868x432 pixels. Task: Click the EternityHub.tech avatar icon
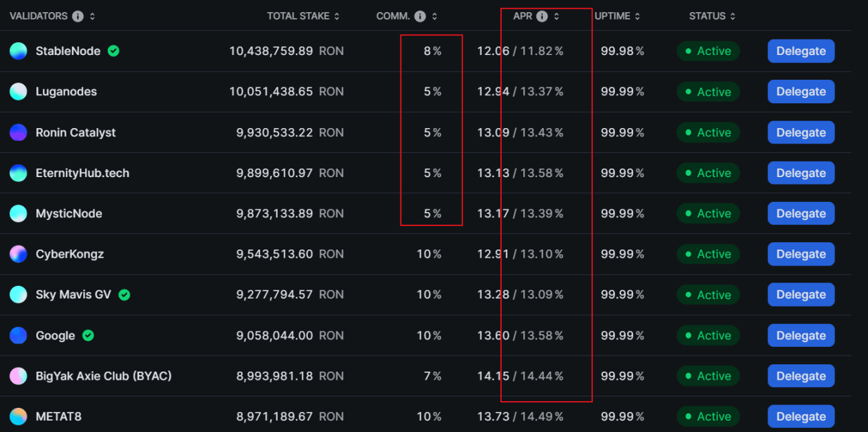(18, 173)
